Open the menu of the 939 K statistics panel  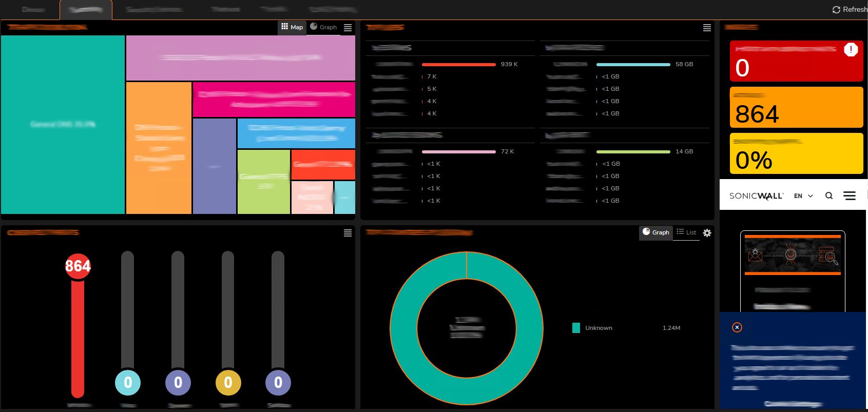707,28
